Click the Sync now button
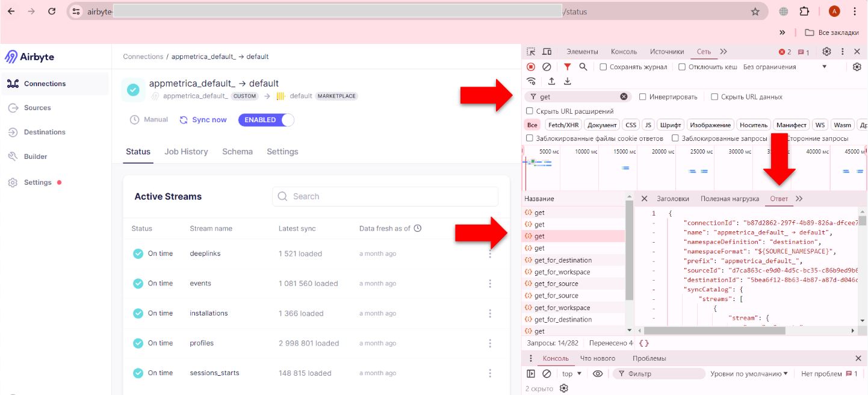 pos(203,120)
